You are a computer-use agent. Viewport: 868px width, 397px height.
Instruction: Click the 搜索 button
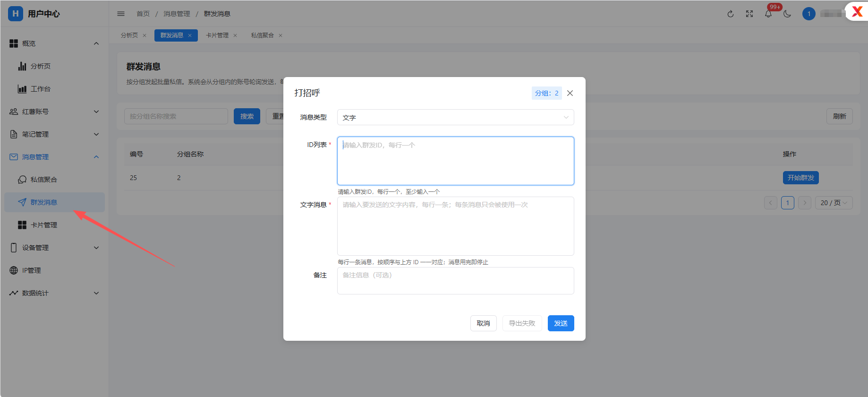(247, 116)
